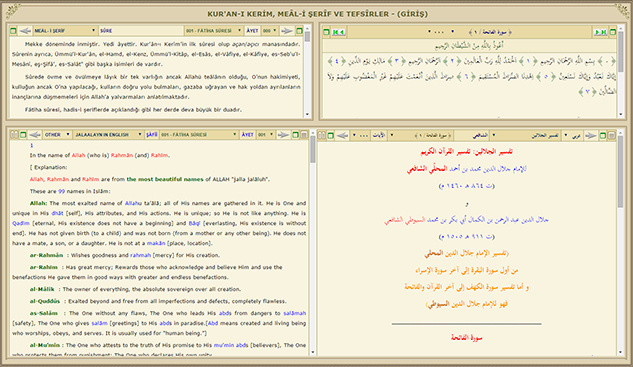Click green window icon left of MEÂL-İ ŞERİF
Viewport: 633px width, 367px height.
tap(13, 31)
